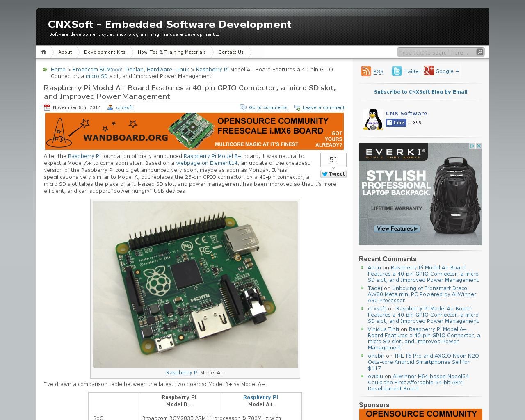Click the Debian category breadcrumb
This screenshot has width=525, height=420.
coord(135,70)
